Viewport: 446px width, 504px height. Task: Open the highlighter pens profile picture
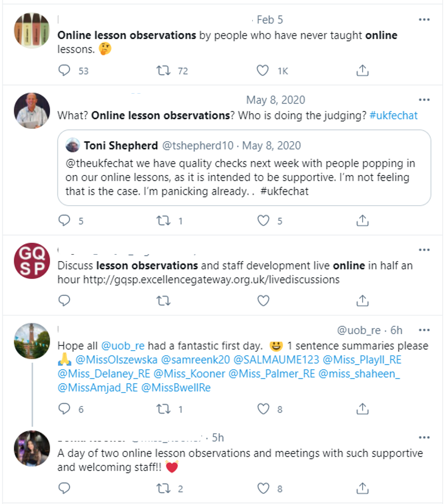32,31
